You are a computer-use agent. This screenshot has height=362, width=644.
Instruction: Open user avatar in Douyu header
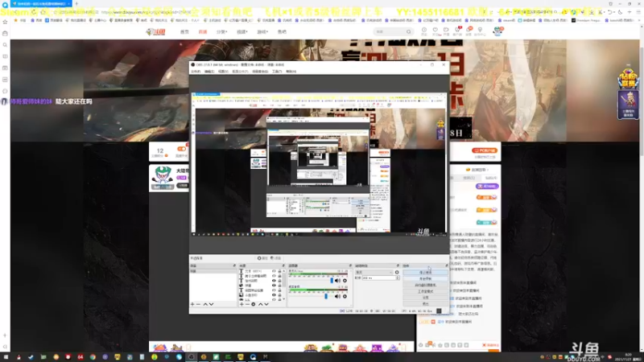pos(497,31)
